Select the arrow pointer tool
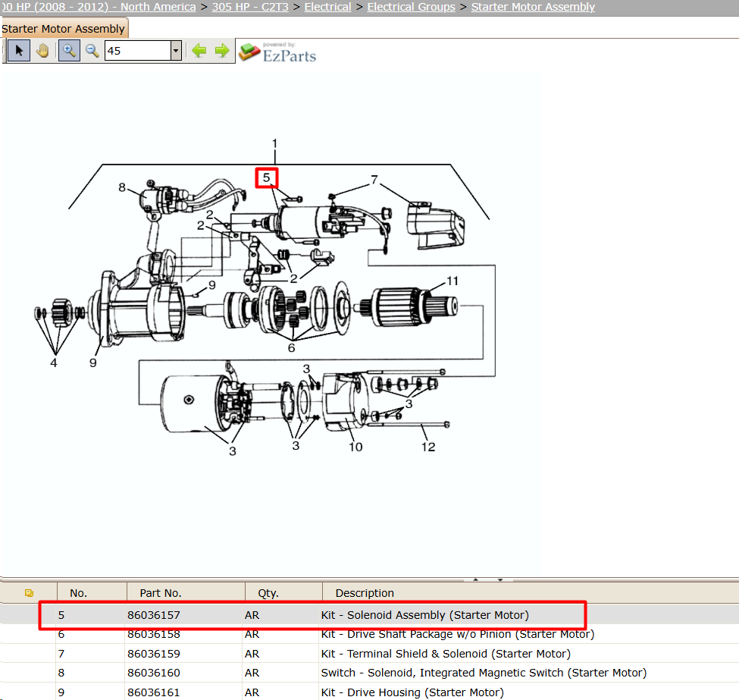The image size is (739, 700). point(19,51)
